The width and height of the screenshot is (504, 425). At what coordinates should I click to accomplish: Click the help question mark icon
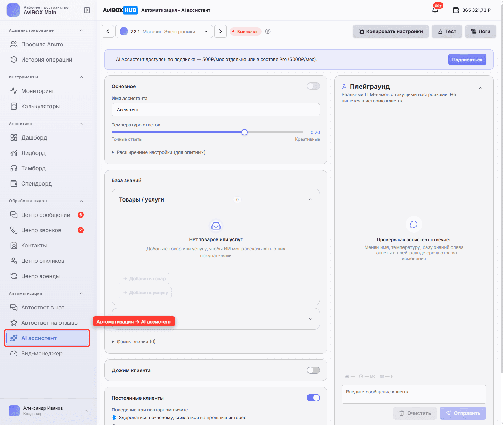tap(268, 31)
